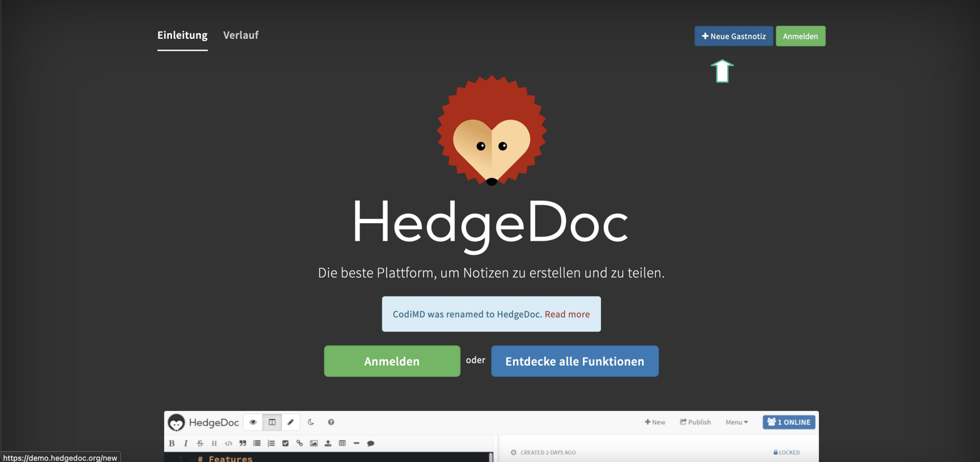Click the quote marks icon
The width and height of the screenshot is (980, 462).
(x=243, y=443)
